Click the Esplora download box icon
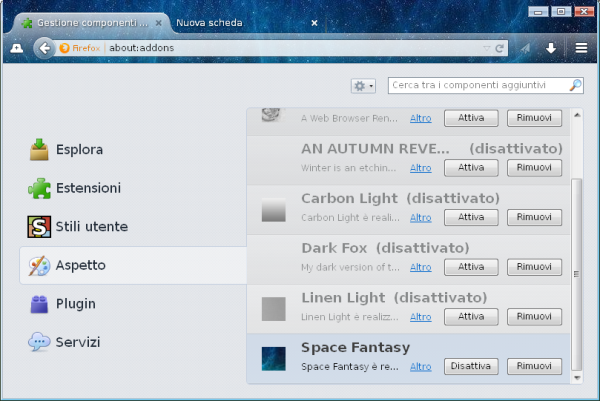This screenshot has width=600, height=401. (39, 150)
